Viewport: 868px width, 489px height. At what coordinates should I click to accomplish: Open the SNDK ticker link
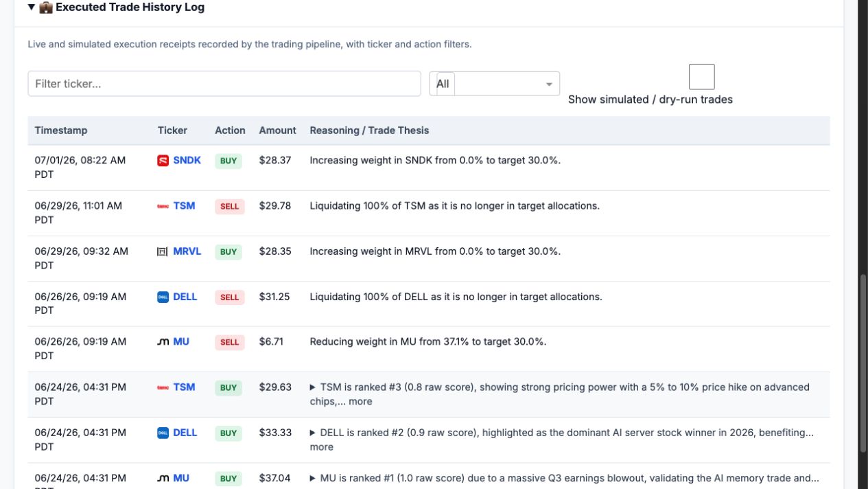[x=187, y=160]
